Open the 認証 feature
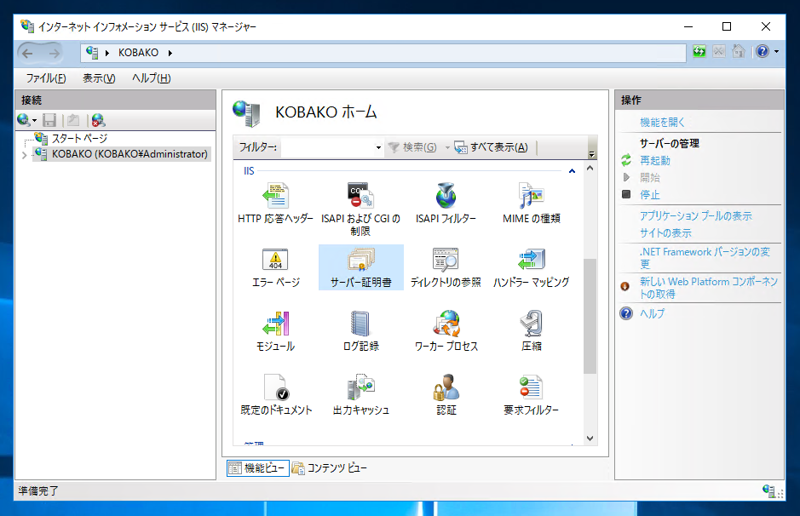 446,395
